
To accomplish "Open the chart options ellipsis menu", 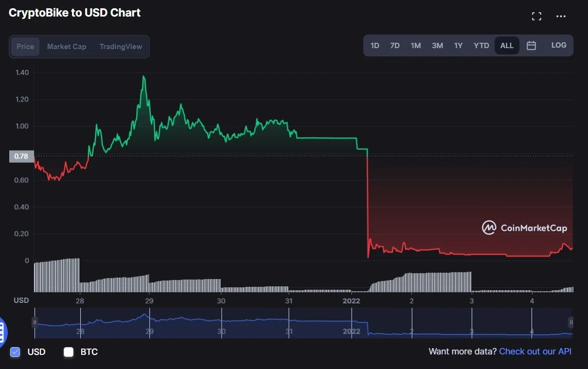I will tap(561, 16).
